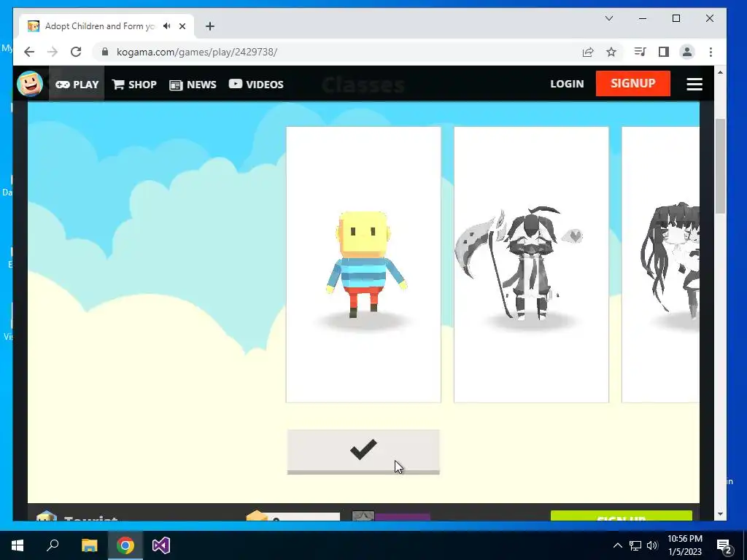Click the red SIGNUP button
This screenshot has width=747, height=560.
(x=632, y=83)
